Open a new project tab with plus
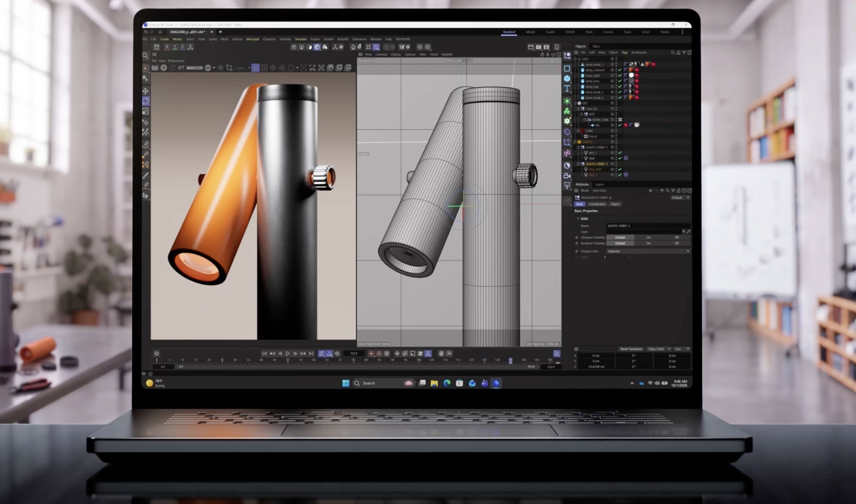Viewport: 856px width, 504px height. [x=220, y=32]
